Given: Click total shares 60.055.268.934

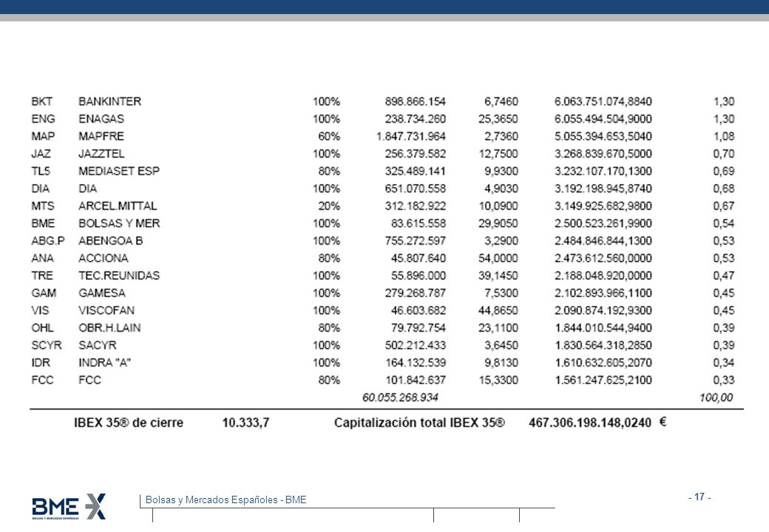Looking at the screenshot, I should click(400, 398).
